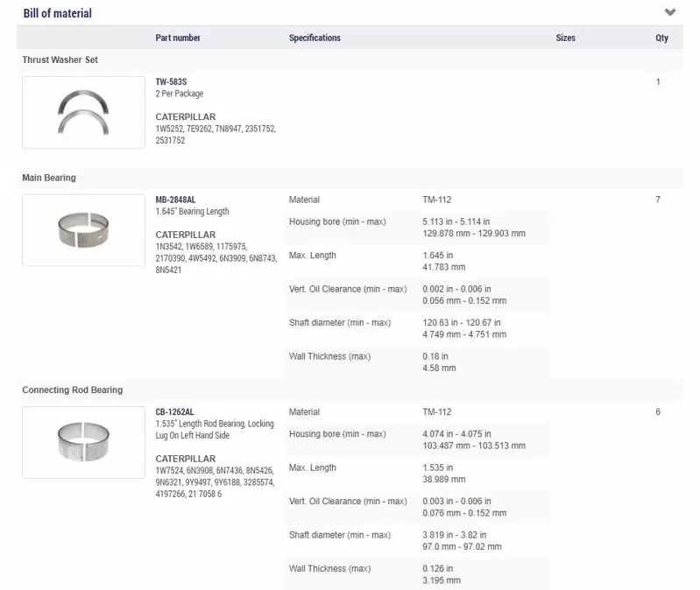Click the CATERPILLAR label under MB-2848AL
This screenshot has height=590, width=700.
[186, 235]
